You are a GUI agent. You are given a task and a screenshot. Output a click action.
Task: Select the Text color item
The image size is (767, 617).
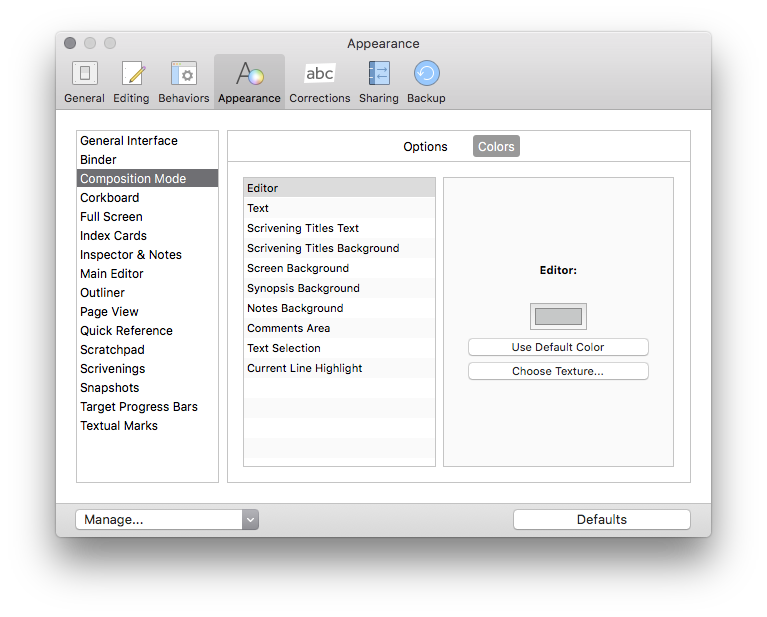pyautogui.click(x=339, y=208)
